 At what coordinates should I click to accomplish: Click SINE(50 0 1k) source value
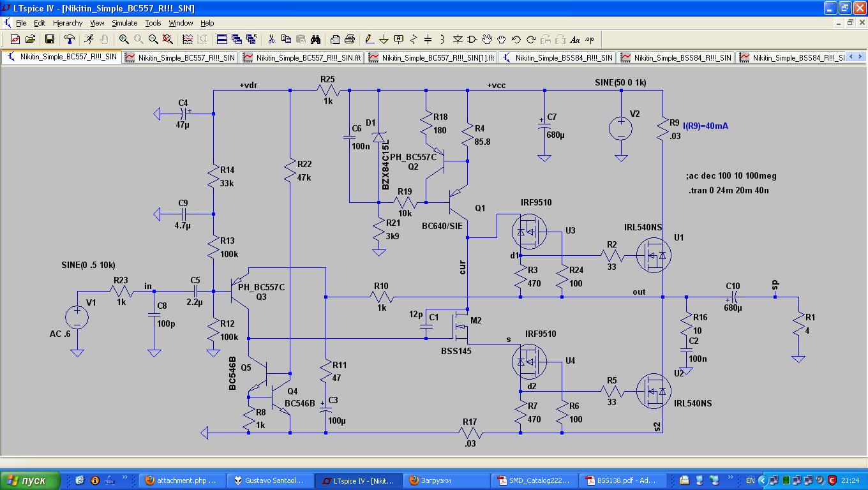(620, 83)
